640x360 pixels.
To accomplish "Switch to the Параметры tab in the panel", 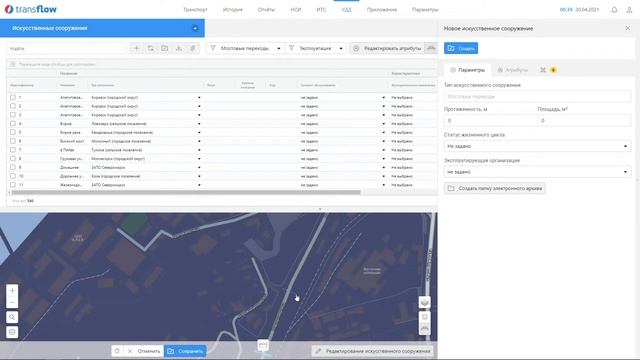I will 468,70.
